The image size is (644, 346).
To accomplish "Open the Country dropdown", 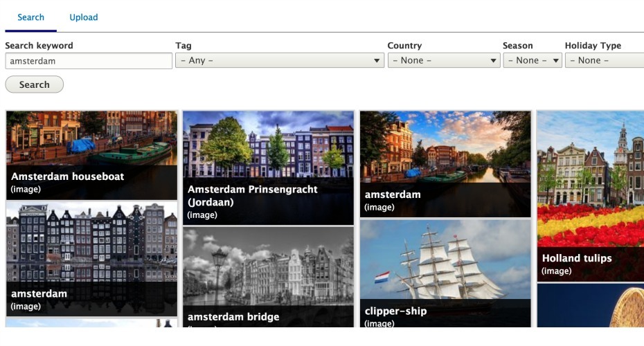I will (x=444, y=60).
